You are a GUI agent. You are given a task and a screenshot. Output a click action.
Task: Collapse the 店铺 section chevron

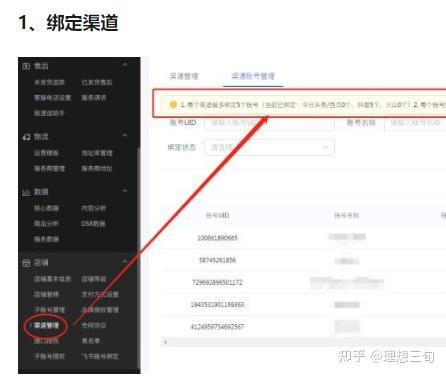pyautogui.click(x=125, y=261)
